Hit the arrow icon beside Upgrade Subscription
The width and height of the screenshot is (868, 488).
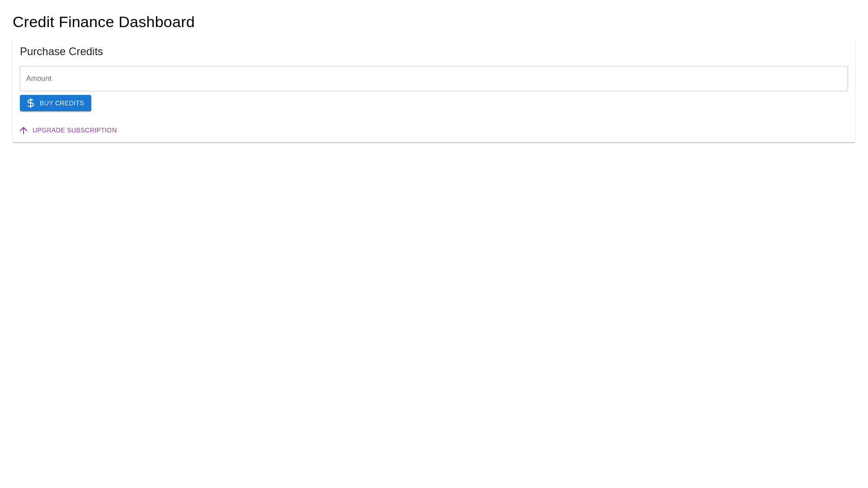click(x=24, y=131)
